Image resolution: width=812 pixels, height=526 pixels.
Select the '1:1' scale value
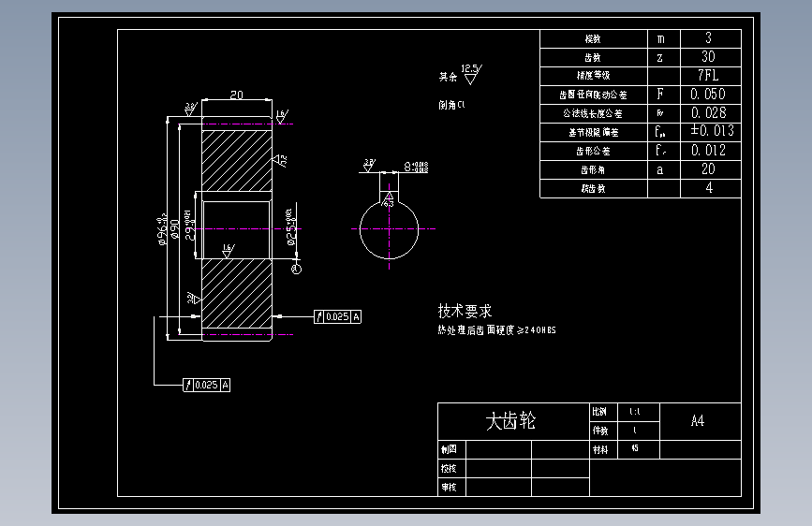point(635,412)
